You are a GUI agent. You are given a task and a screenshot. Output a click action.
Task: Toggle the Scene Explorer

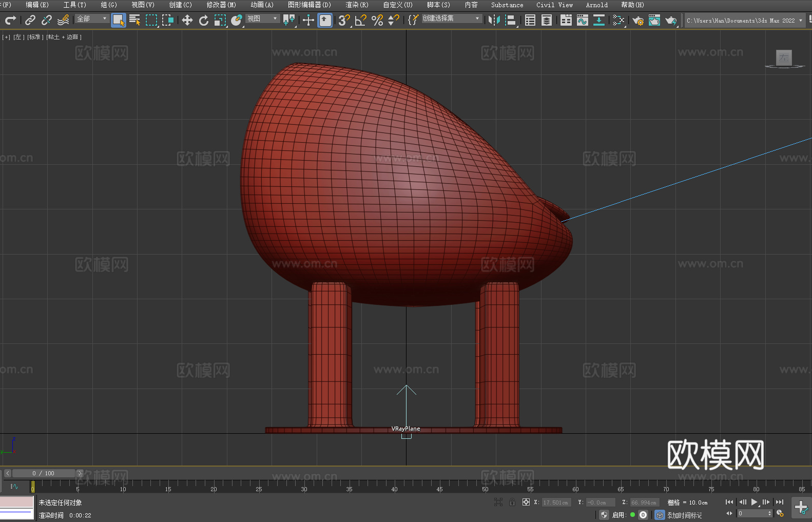(x=530, y=20)
